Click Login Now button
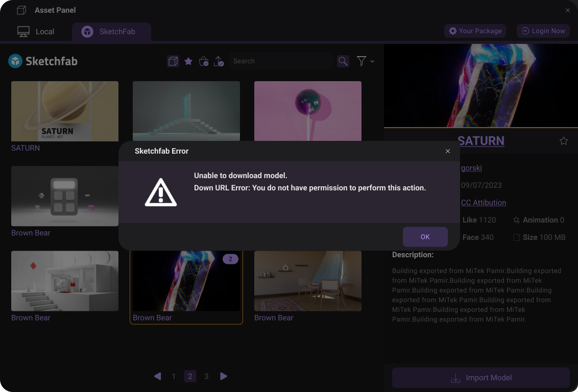 [x=543, y=31]
